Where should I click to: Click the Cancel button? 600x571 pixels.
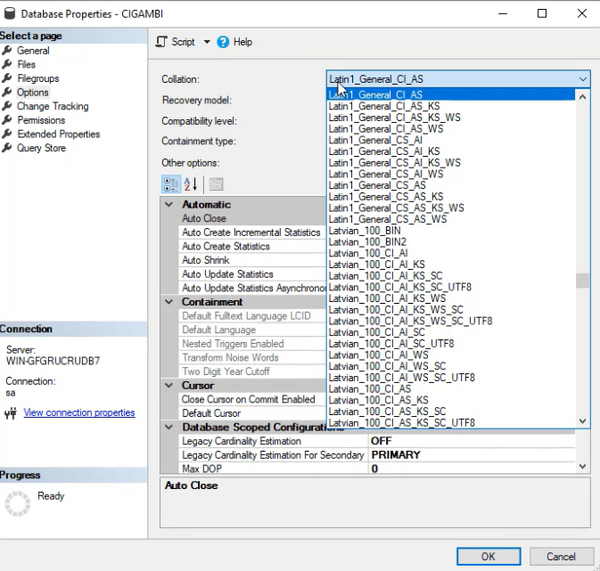pos(561,556)
